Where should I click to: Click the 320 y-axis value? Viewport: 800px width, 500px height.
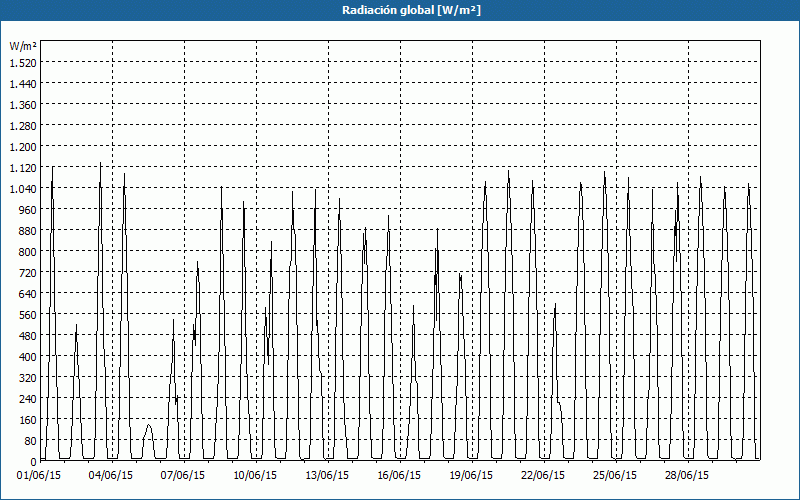coord(28,378)
